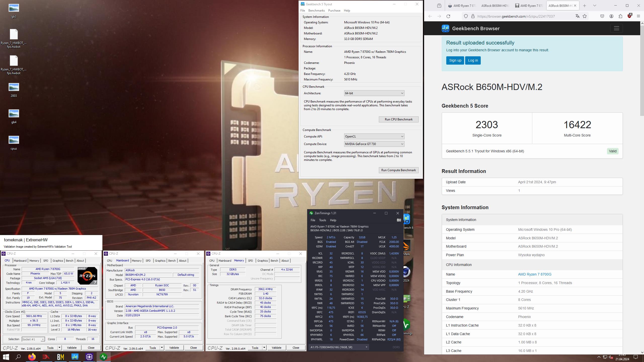Expand Tools arrow in CPU-Z CPU window

tap(60, 348)
